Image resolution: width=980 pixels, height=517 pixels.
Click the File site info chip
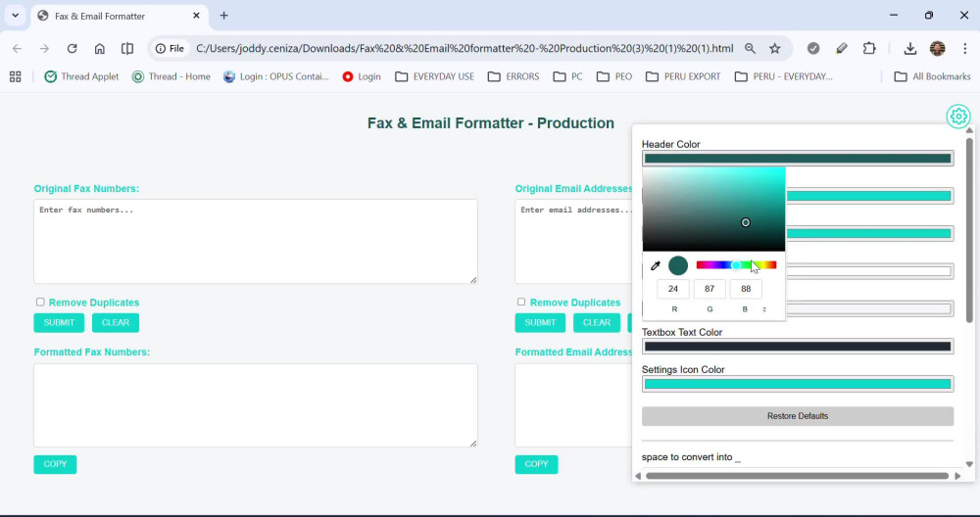tap(170, 49)
